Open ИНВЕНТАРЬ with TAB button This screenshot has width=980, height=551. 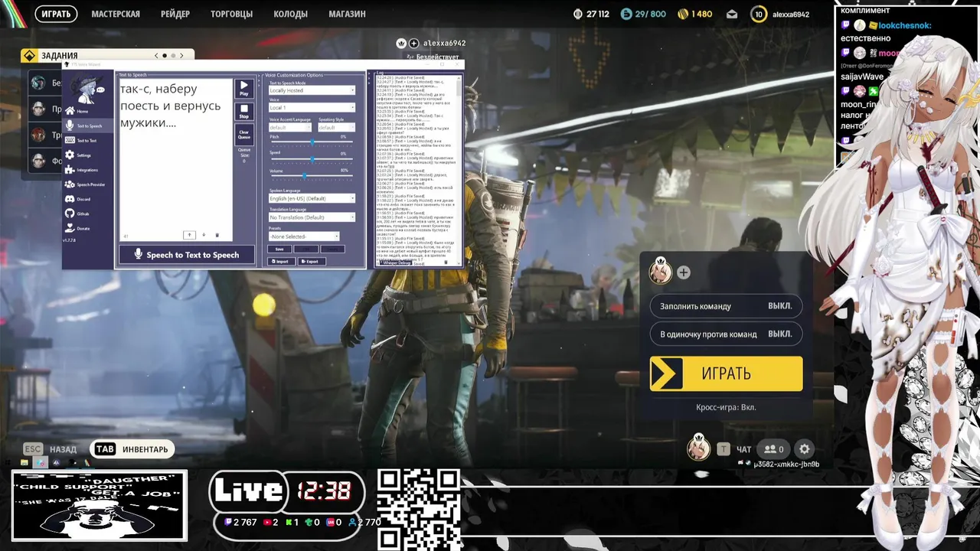point(132,449)
